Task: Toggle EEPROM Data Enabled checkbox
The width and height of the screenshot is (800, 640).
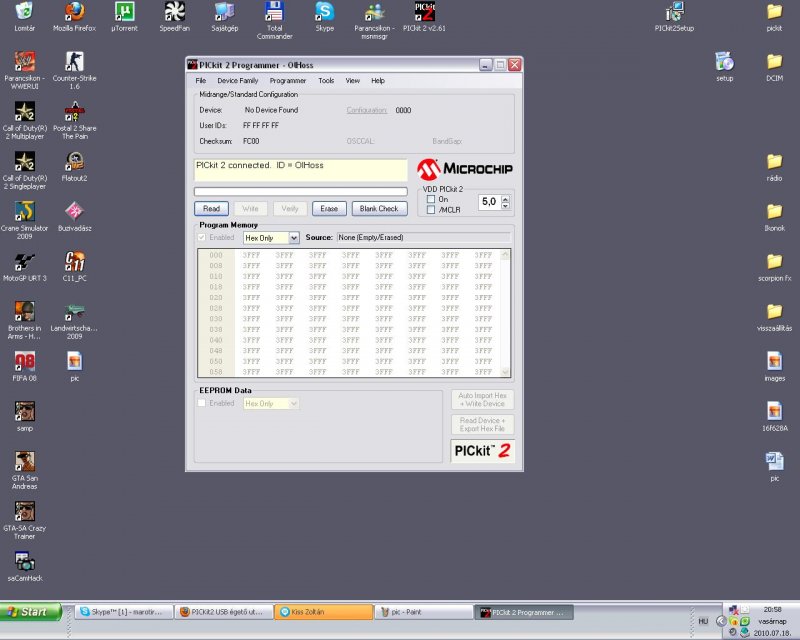Action: 202,403
